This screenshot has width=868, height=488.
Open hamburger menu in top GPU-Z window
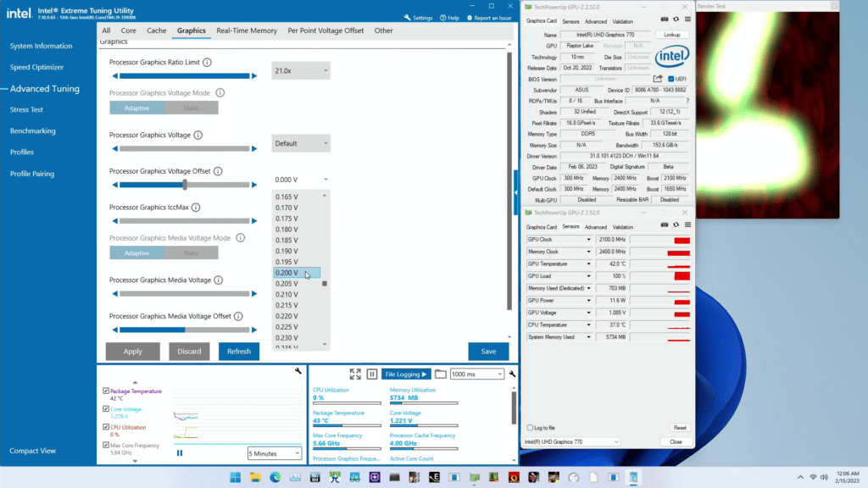tap(687, 19)
